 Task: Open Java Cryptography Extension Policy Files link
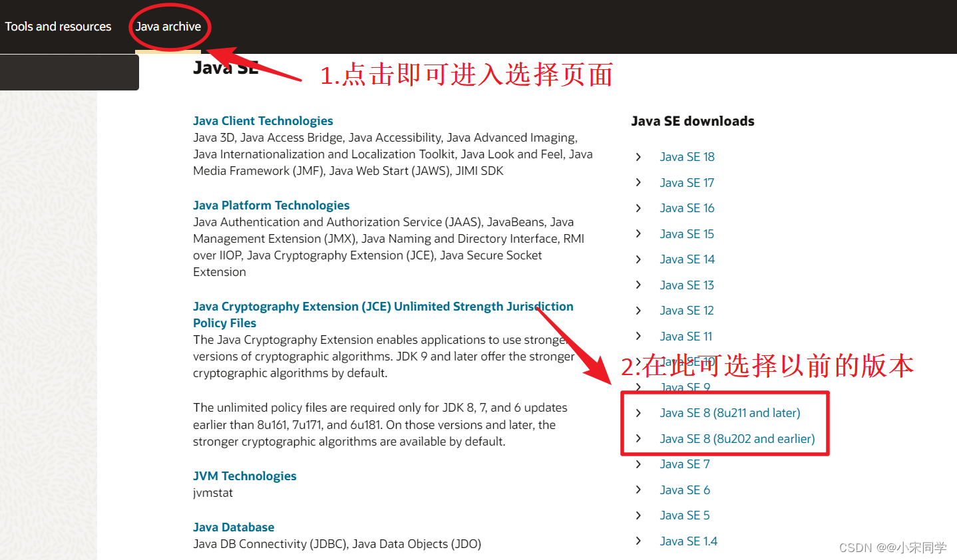click(x=383, y=315)
